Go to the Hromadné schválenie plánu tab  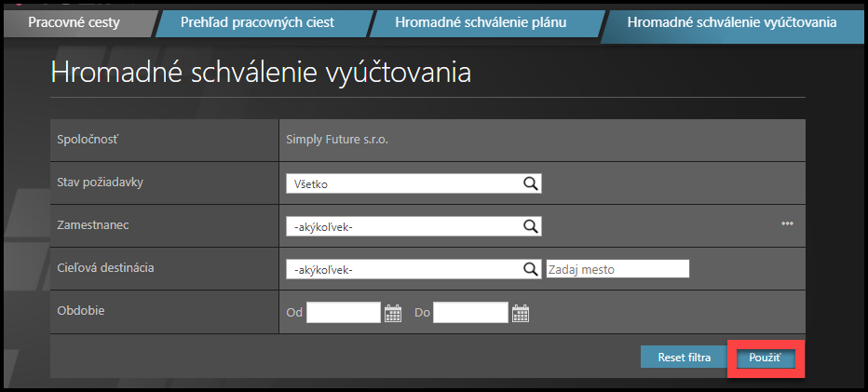tap(480, 21)
